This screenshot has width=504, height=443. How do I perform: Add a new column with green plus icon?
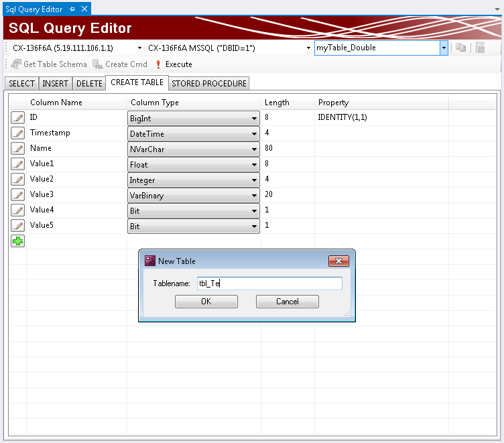pyautogui.click(x=17, y=241)
